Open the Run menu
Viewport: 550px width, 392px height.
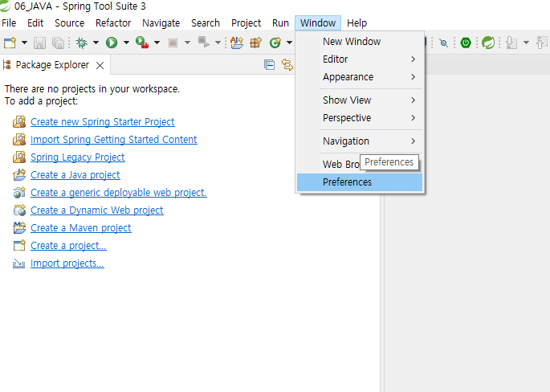(280, 23)
